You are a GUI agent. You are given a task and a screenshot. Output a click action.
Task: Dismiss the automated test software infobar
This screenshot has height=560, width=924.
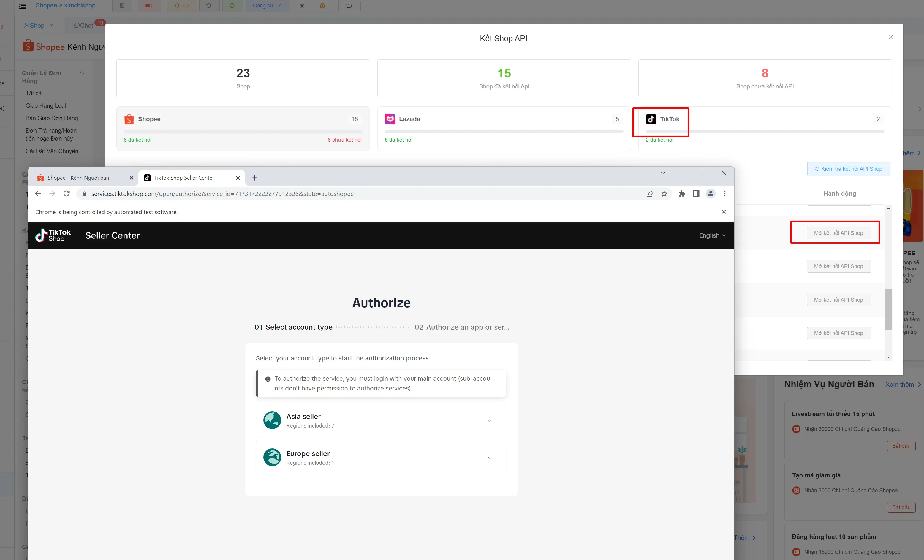pos(724,212)
